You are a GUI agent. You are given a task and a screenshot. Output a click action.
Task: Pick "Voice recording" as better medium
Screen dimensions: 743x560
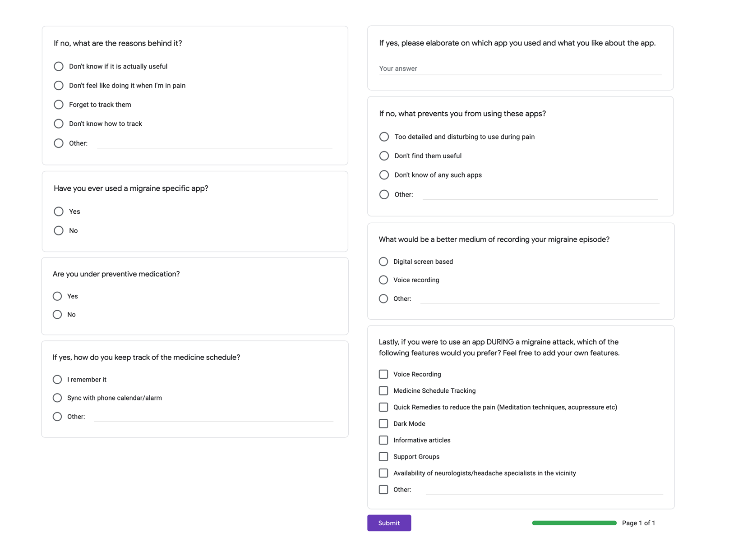tap(383, 280)
